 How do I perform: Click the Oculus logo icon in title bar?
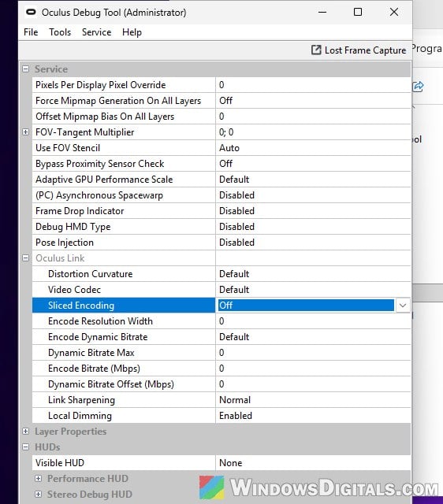click(x=31, y=13)
